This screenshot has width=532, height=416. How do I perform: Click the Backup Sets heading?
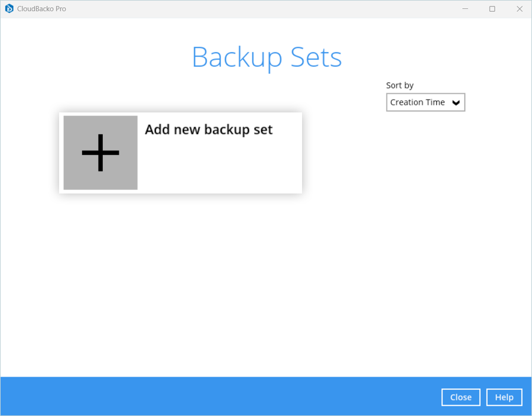coord(267,57)
